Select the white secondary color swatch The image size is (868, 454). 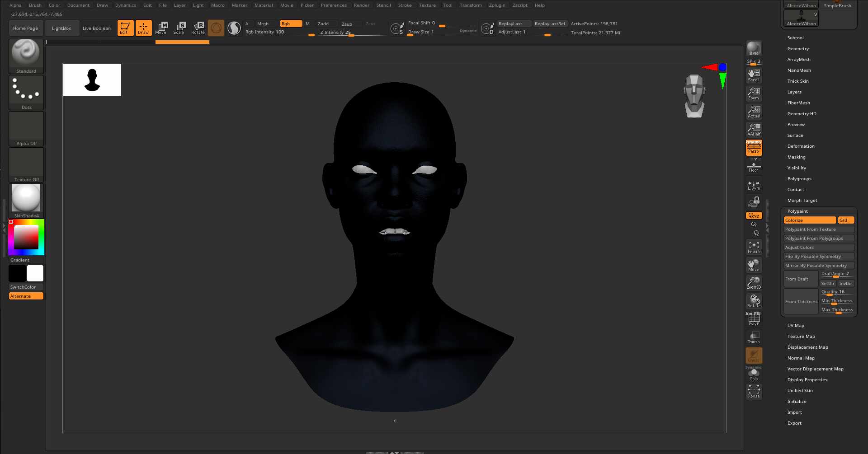[x=35, y=273]
